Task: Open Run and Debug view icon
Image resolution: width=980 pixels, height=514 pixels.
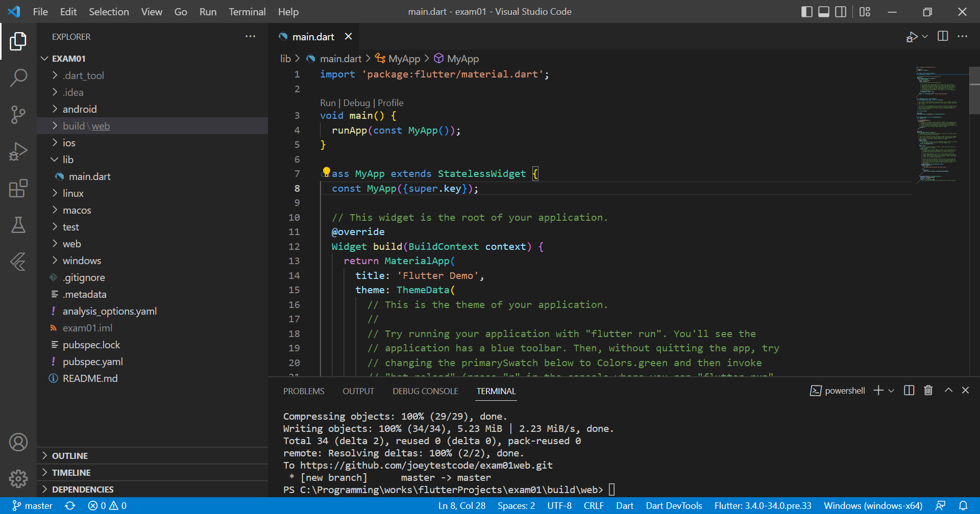Action: pos(18,151)
